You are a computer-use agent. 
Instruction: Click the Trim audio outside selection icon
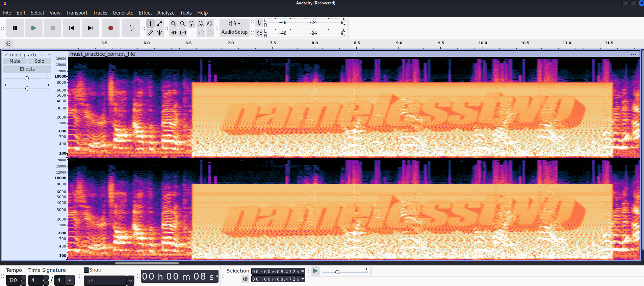pyautogui.click(x=174, y=33)
